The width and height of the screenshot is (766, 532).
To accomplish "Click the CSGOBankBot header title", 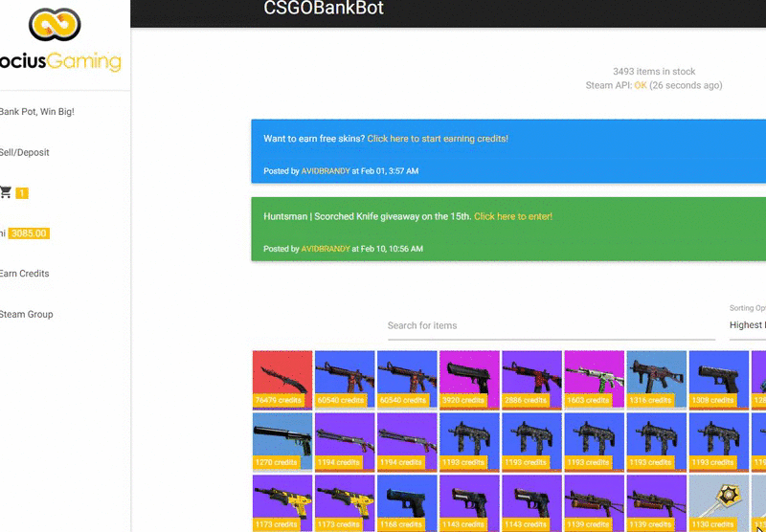I will 324,9.
